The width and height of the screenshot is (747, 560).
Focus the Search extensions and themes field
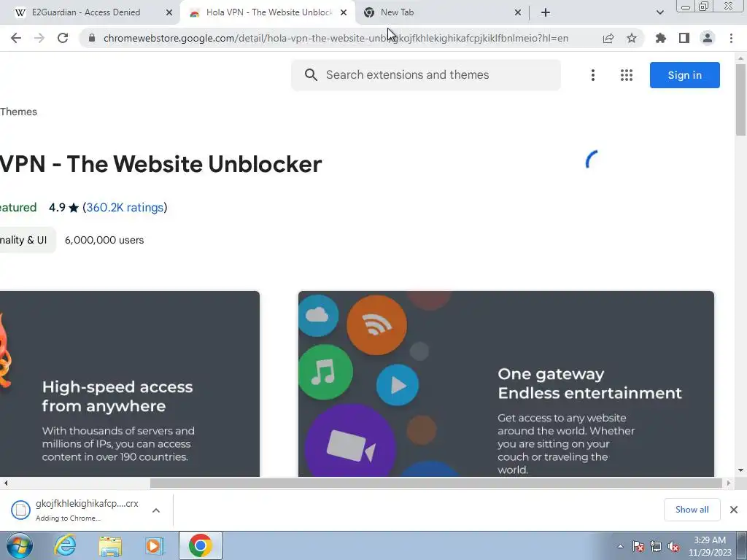[x=425, y=75]
